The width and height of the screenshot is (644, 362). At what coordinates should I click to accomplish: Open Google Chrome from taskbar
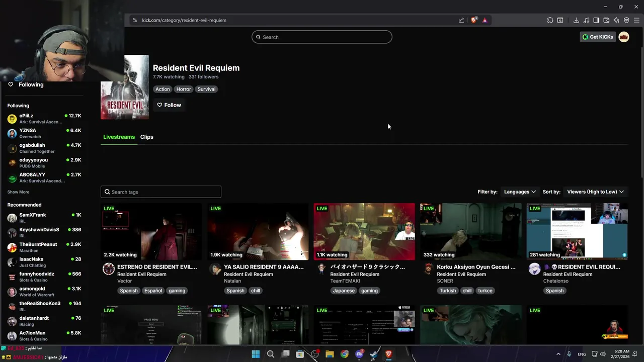344,354
